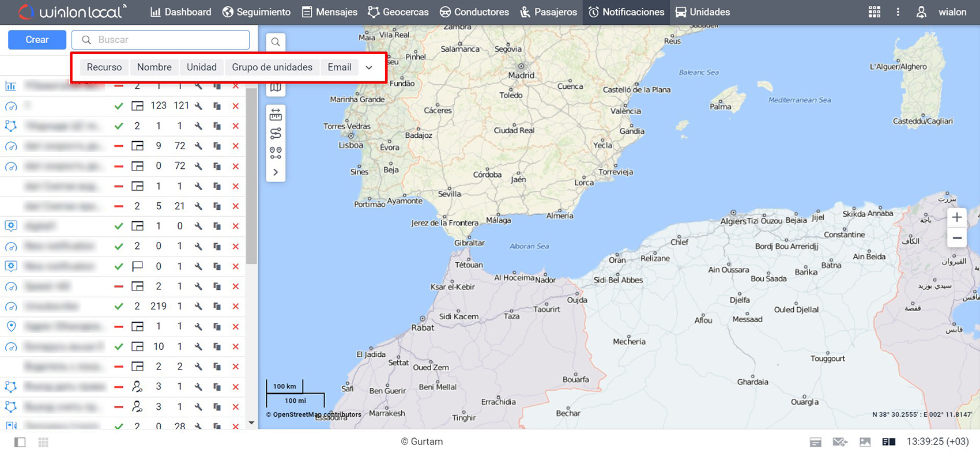Delete the notification with counts 123 and 121
Image resolution: width=980 pixels, height=453 pixels.
pyautogui.click(x=235, y=106)
